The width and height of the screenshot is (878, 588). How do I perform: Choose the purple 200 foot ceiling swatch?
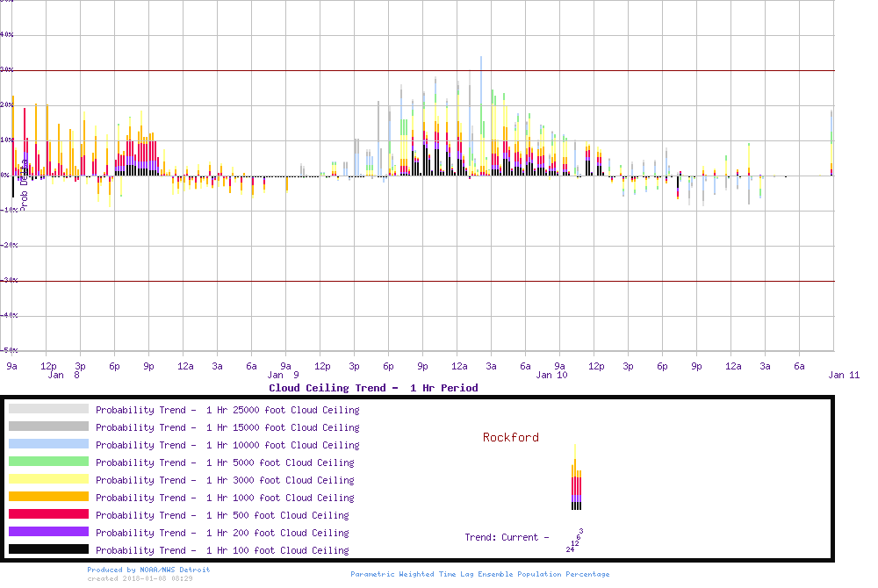pyautogui.click(x=48, y=532)
